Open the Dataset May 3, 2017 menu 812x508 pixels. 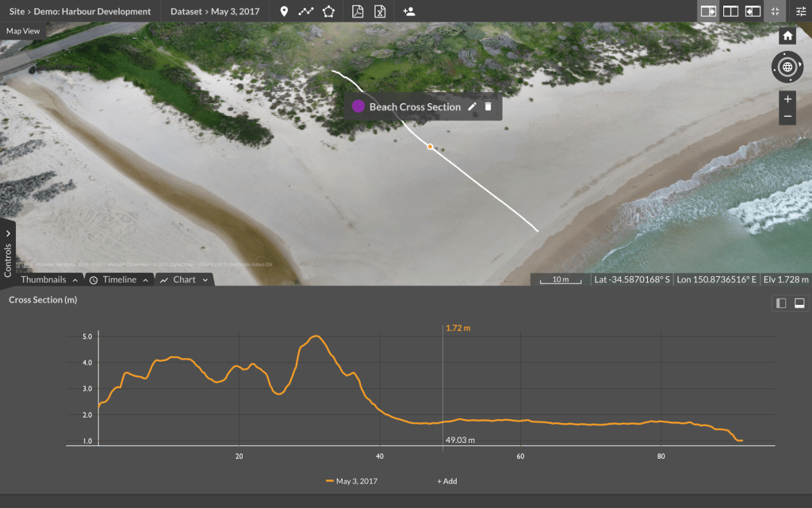coord(216,11)
